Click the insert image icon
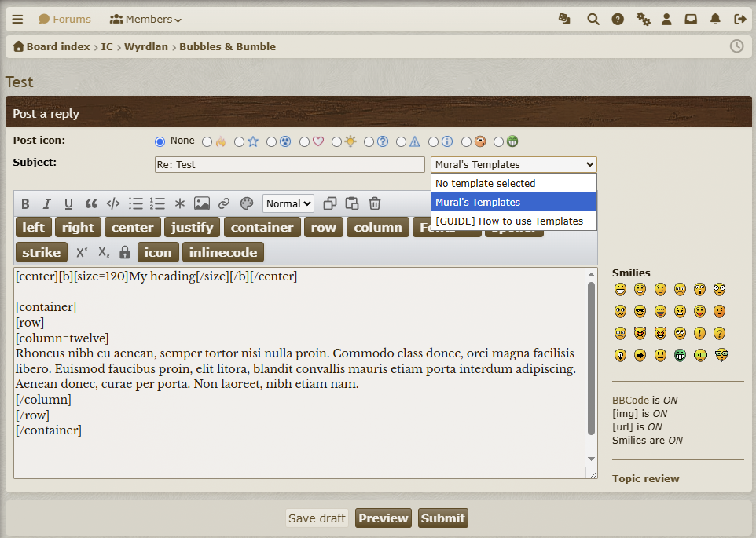The height and width of the screenshot is (538, 756). (x=202, y=204)
